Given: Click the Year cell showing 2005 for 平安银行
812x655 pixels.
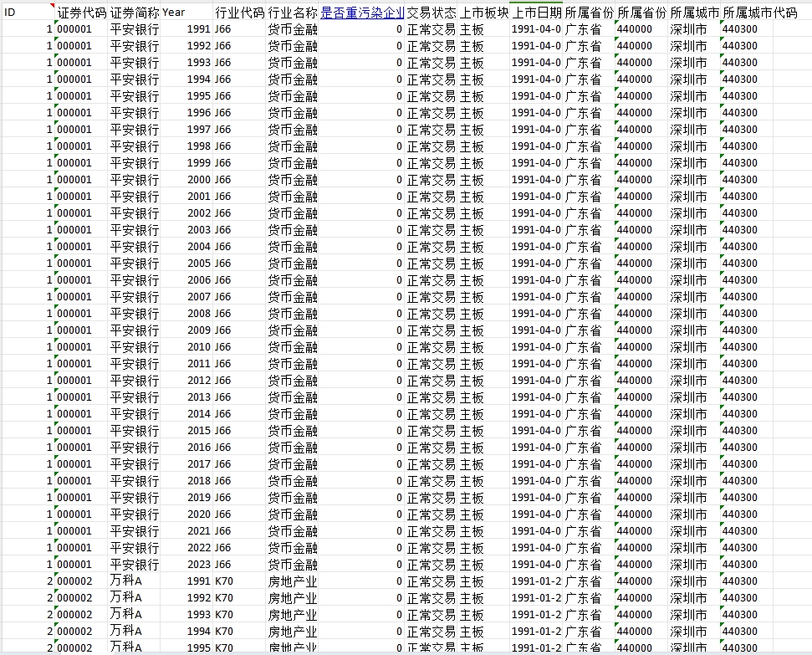Looking at the screenshot, I should [186, 264].
